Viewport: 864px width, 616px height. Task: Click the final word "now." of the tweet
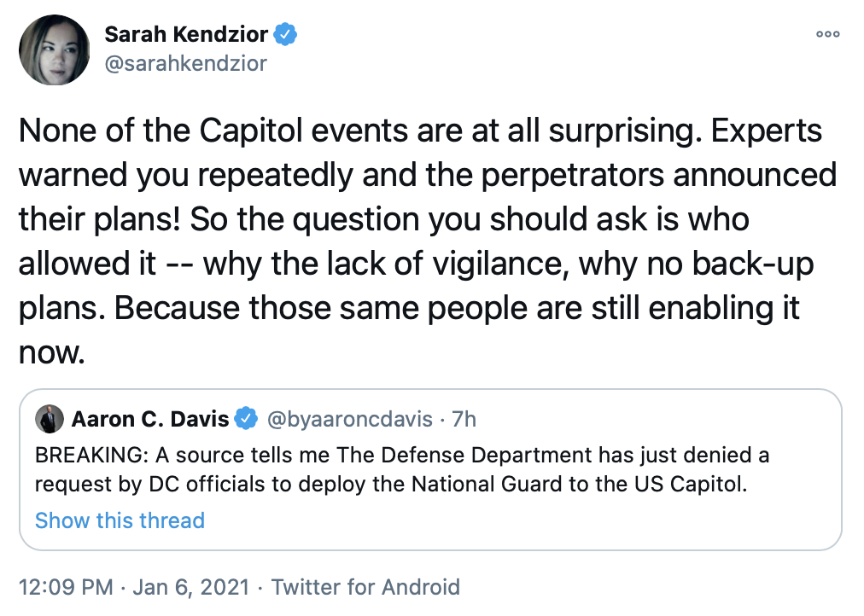[52, 352]
